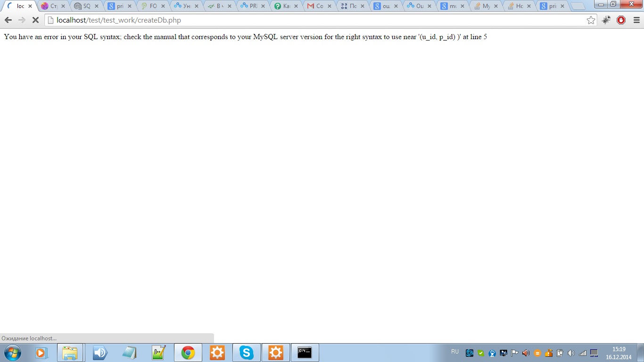Switch to the command prompt window in taskbar
Viewport: 644px width, 362px height.
305,353
